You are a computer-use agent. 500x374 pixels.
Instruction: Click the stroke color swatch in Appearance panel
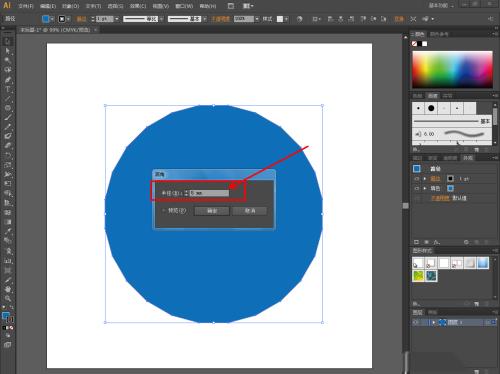click(x=450, y=179)
